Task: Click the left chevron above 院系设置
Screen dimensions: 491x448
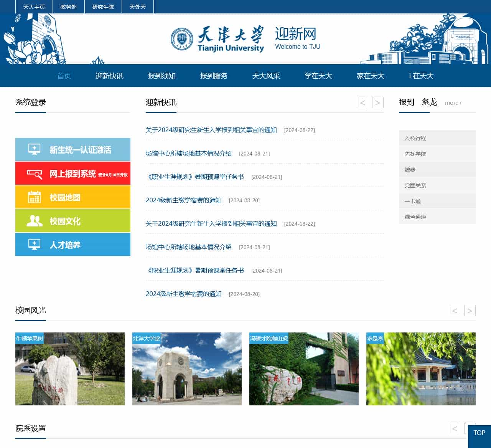Action: pos(455,428)
